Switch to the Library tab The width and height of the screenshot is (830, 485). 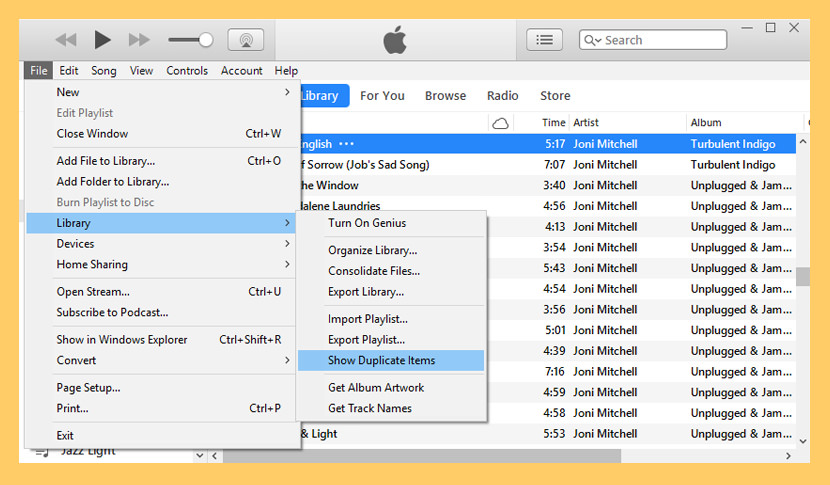pyautogui.click(x=324, y=96)
